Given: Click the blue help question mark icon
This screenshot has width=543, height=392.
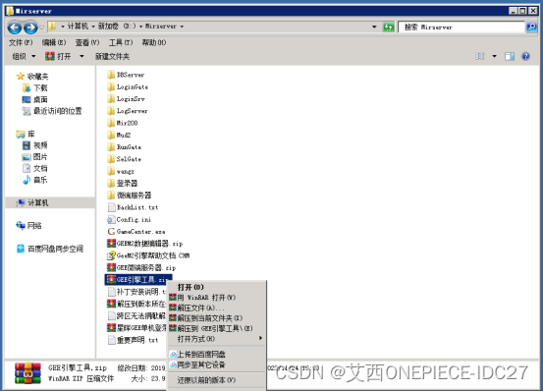Looking at the screenshot, I should [525, 56].
